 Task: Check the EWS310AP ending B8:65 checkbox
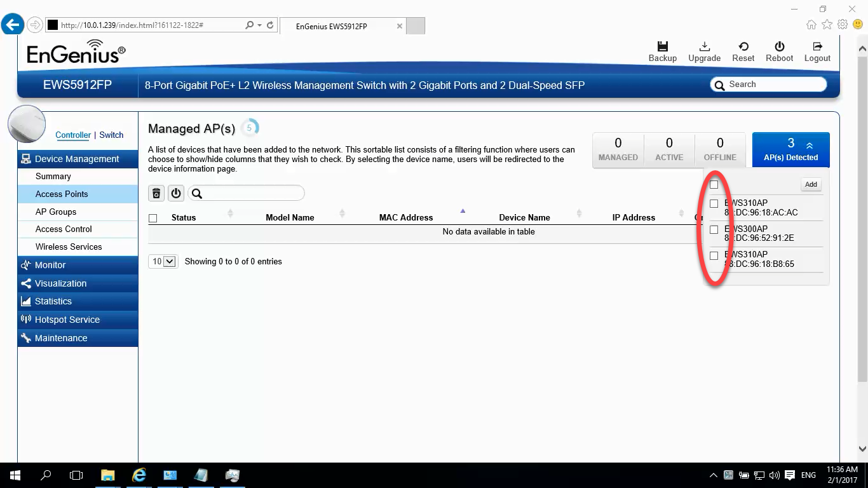(x=714, y=255)
